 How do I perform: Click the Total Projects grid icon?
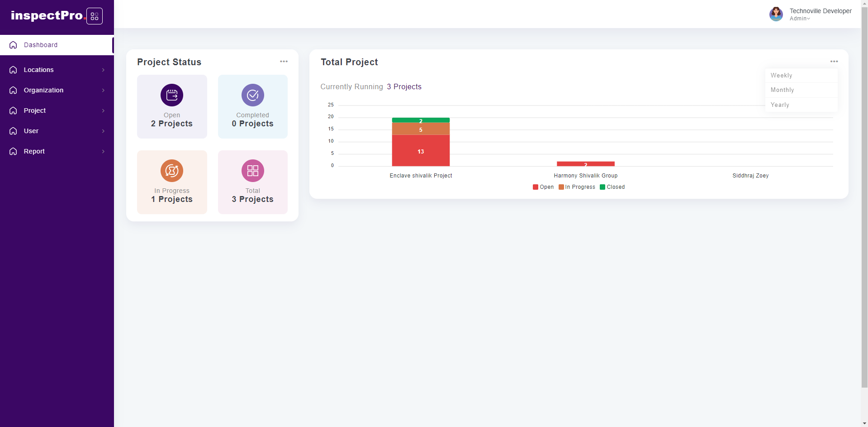pos(252,171)
